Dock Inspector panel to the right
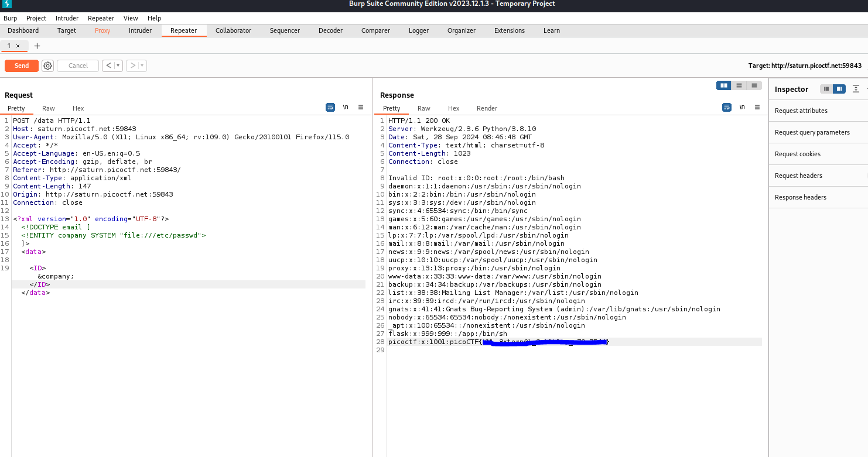868x457 pixels. (x=839, y=89)
